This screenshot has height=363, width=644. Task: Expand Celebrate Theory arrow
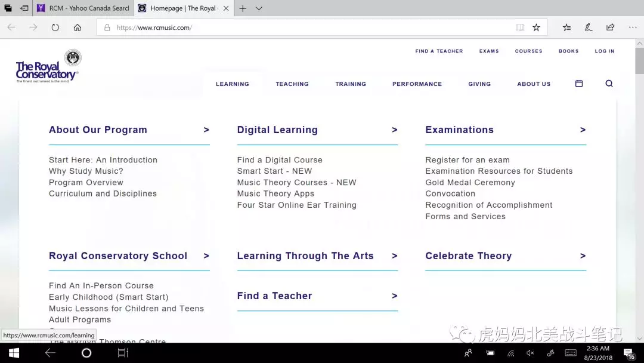click(583, 256)
